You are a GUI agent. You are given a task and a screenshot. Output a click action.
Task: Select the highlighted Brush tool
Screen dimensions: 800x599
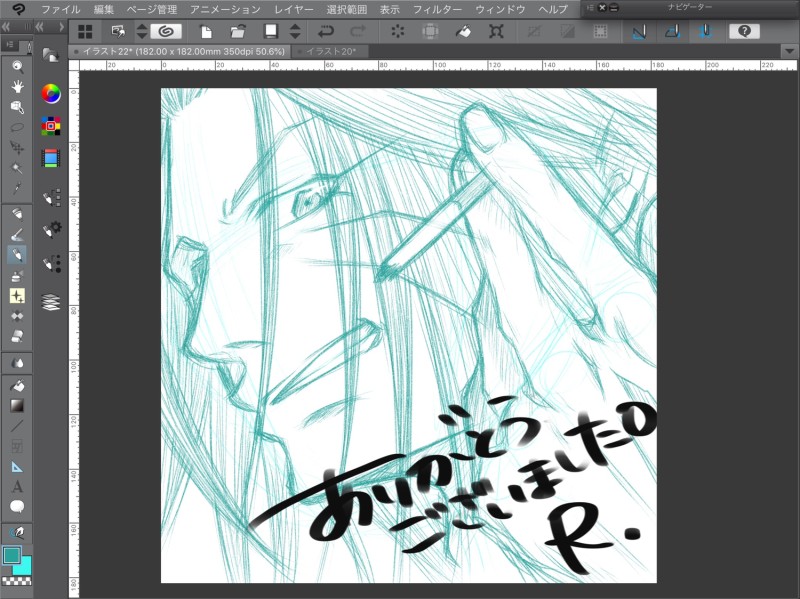[17, 255]
